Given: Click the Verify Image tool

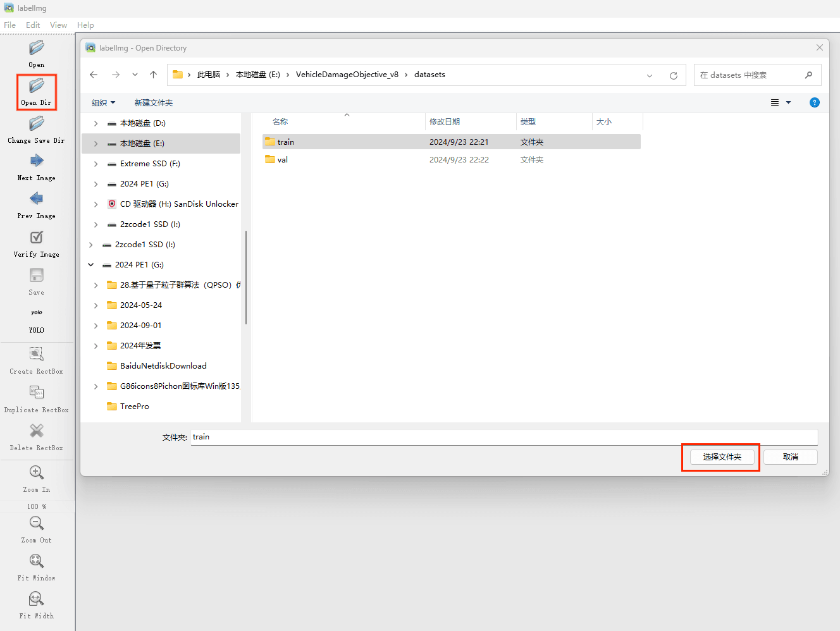Looking at the screenshot, I should pyautogui.click(x=37, y=238).
